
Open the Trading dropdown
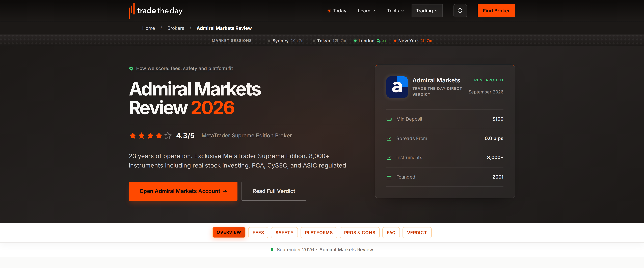[x=427, y=11]
